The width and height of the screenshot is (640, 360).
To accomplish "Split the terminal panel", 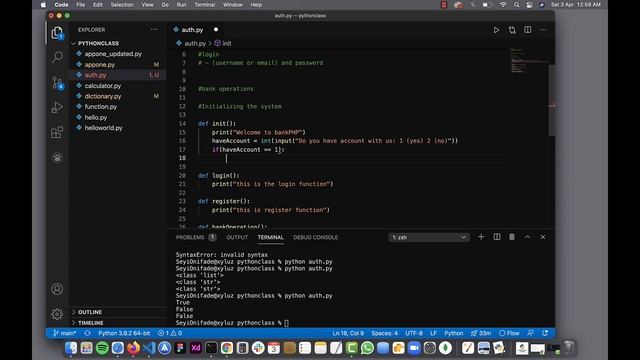I will [497, 237].
